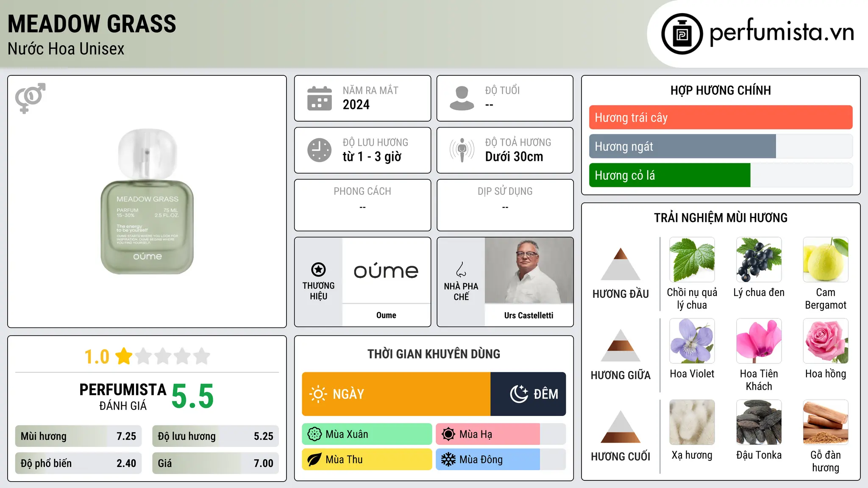
Task: Click the pink Mùa Hạ season bar
Action: [x=488, y=434]
